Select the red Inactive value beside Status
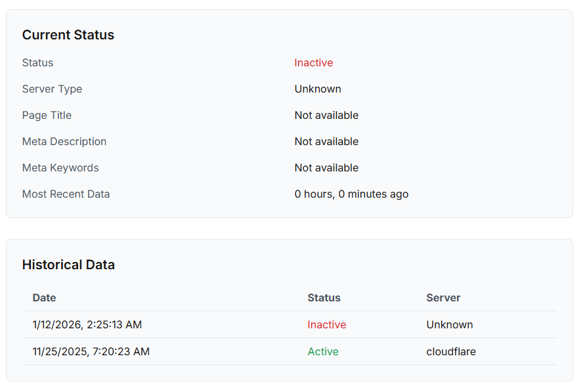The height and width of the screenshot is (392, 581). (313, 63)
